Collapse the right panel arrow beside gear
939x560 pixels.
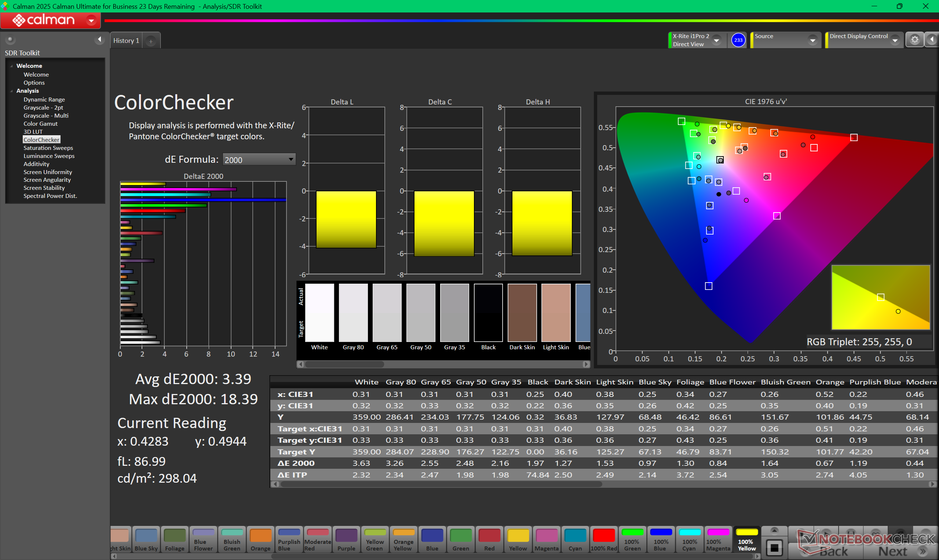[931, 40]
